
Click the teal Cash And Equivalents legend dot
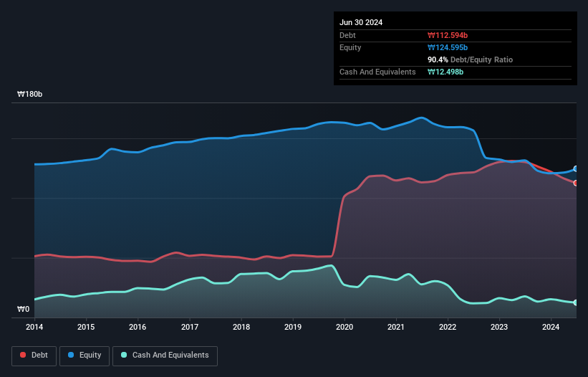[x=124, y=355]
